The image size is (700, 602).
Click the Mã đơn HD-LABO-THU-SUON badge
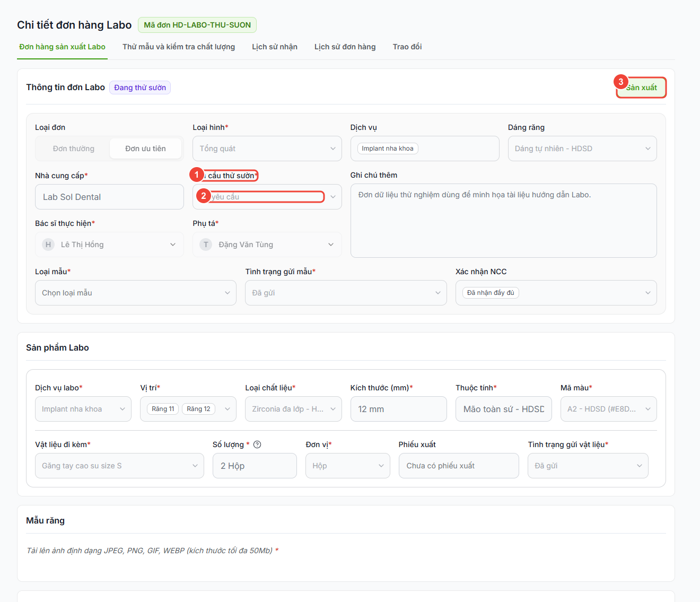point(197,25)
